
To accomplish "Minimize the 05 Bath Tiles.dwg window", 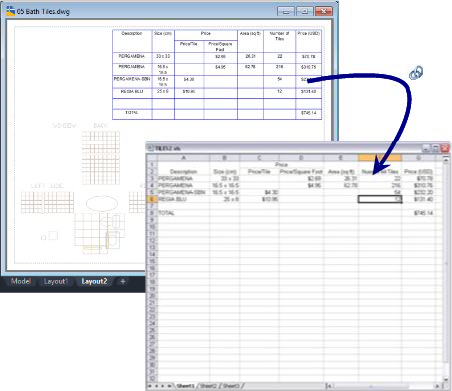I will 286,11.
